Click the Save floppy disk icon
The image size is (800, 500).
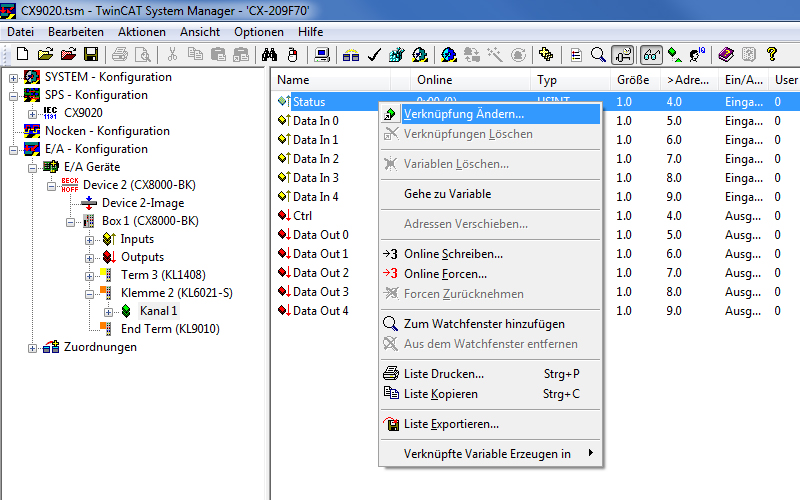[x=91, y=54]
